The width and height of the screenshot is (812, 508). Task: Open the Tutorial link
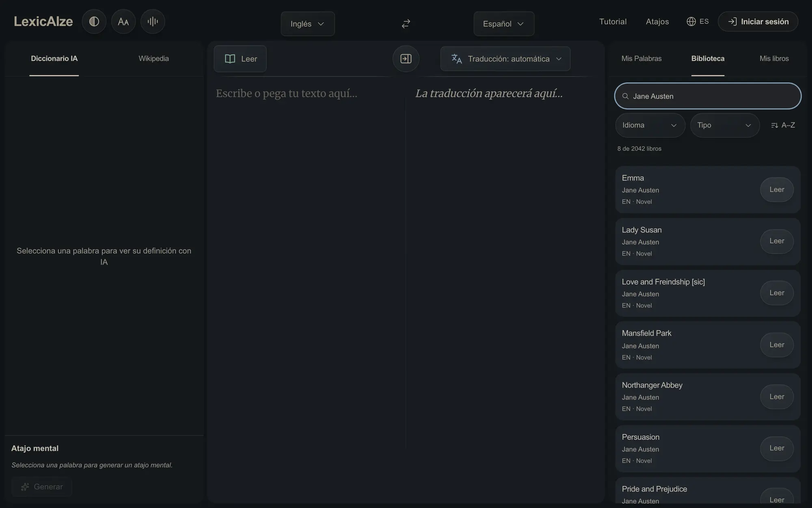coord(613,22)
